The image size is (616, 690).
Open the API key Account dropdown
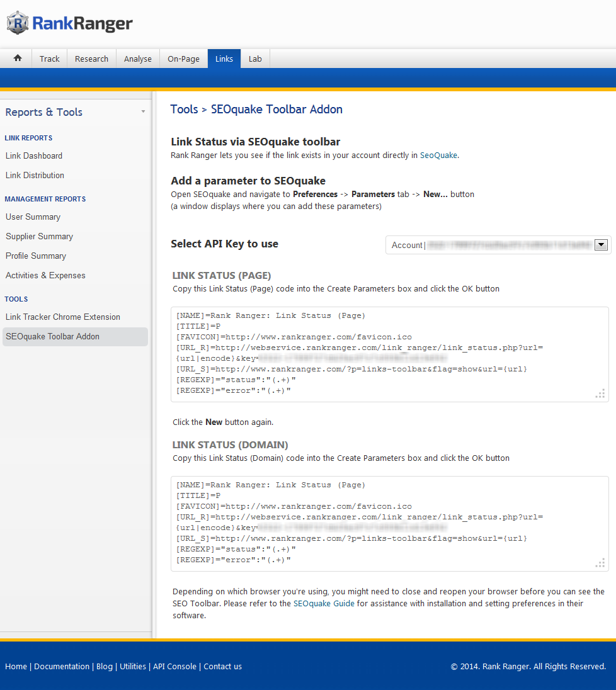(600, 245)
